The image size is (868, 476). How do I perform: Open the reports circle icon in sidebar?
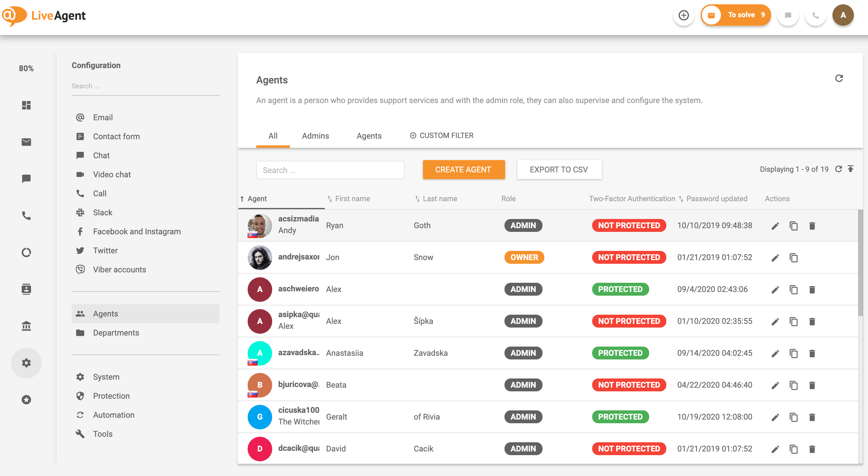26,252
